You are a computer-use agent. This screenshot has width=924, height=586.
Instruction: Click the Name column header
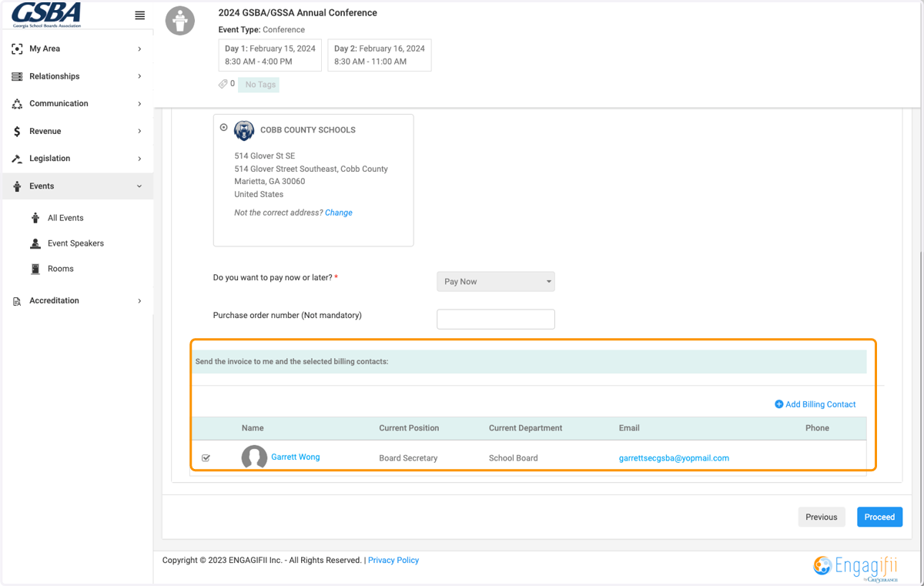(x=253, y=428)
